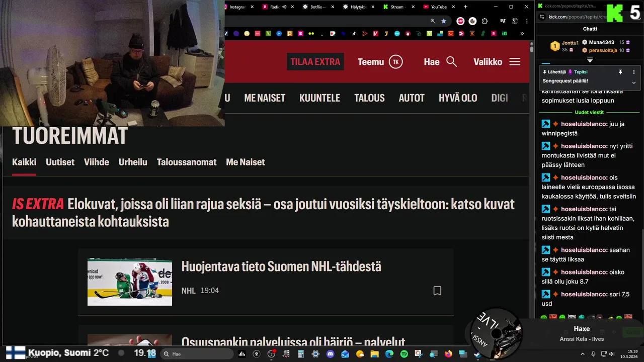644x362 pixels.
Task: Open the blue play-circle bookmark icon
Action: pyautogui.click(x=279, y=34)
